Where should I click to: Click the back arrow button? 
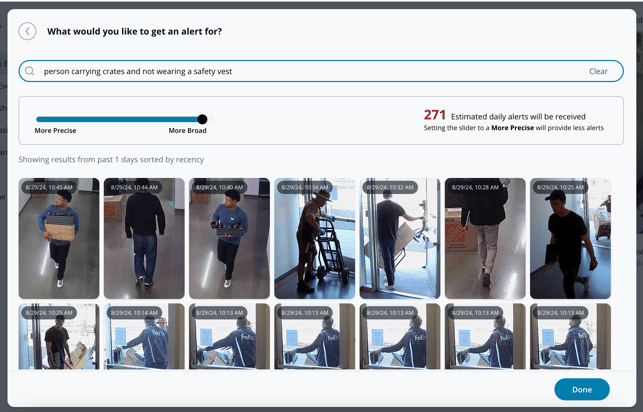[28, 31]
